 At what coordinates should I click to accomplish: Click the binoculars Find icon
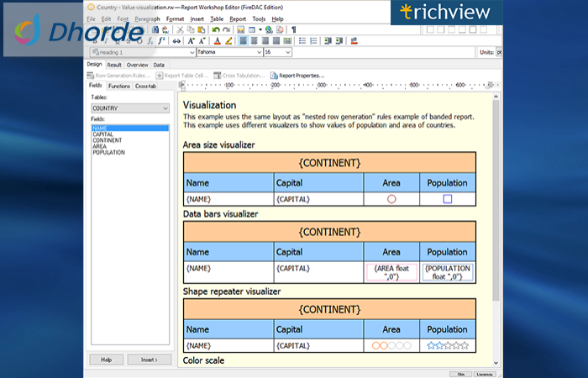(x=155, y=30)
